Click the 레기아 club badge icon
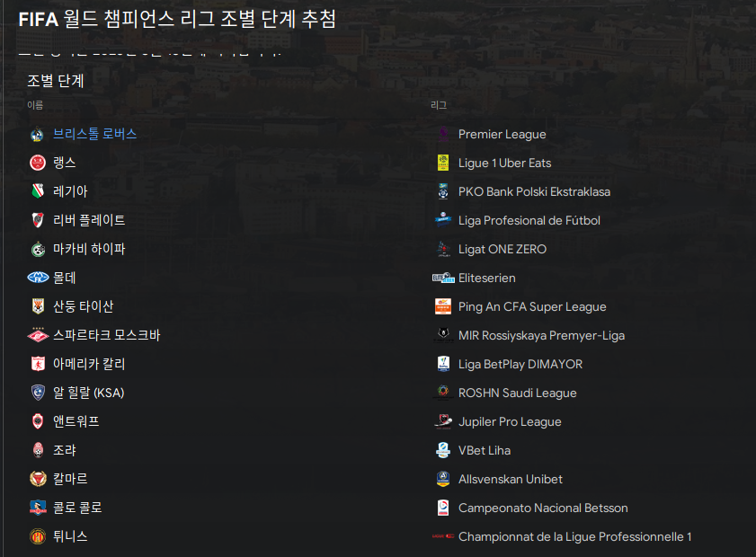Viewport: 756px width, 557px height. pos(38,191)
